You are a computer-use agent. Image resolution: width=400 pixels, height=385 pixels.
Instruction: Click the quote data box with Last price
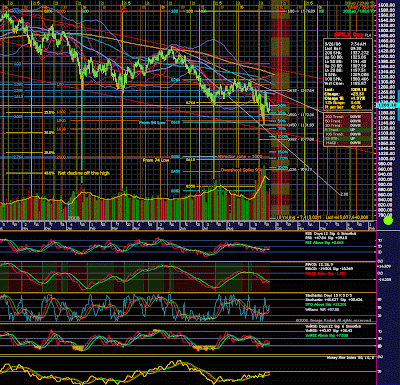click(x=348, y=75)
